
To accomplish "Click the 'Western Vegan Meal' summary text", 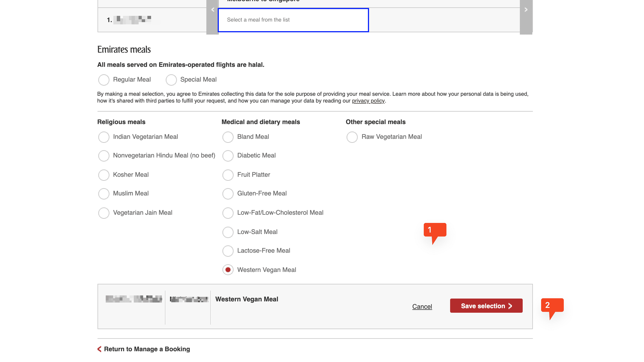I will [247, 299].
